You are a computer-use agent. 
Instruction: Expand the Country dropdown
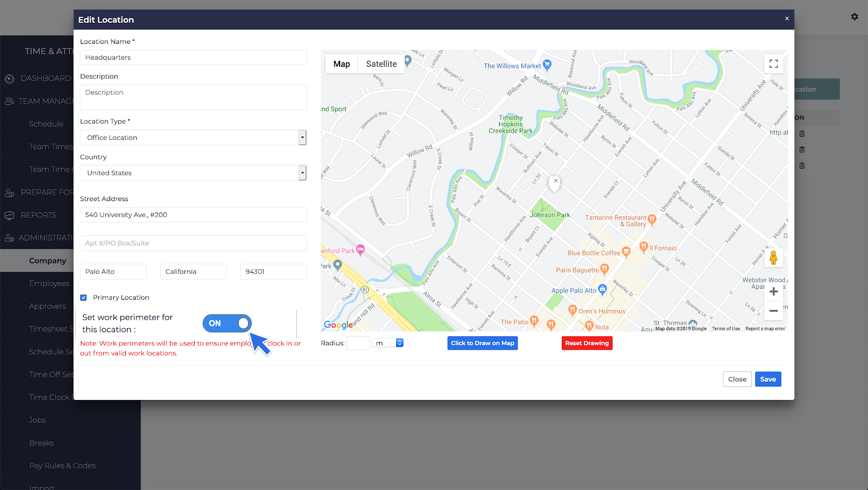pos(193,173)
